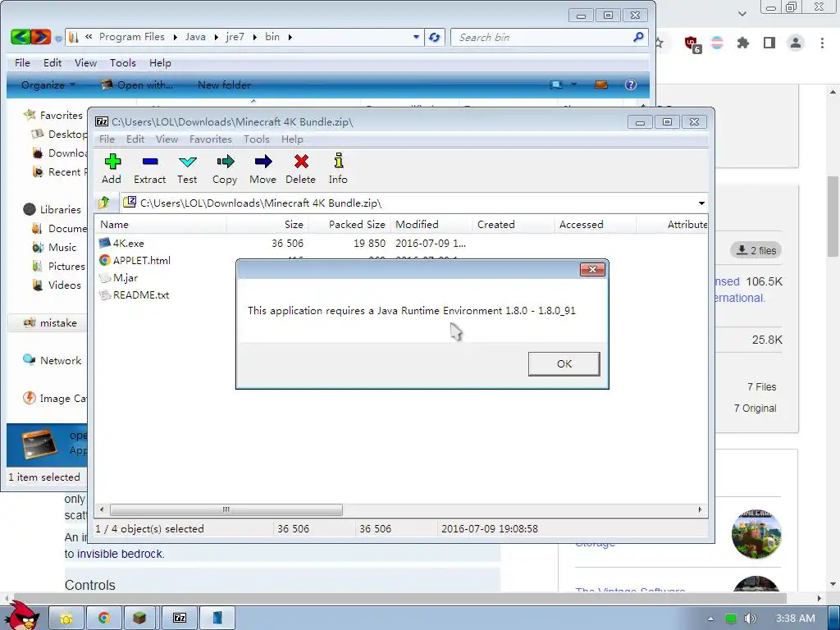Screen dimensions: 840x630
Task: Click the 2 files download button in browser
Action: (756, 250)
